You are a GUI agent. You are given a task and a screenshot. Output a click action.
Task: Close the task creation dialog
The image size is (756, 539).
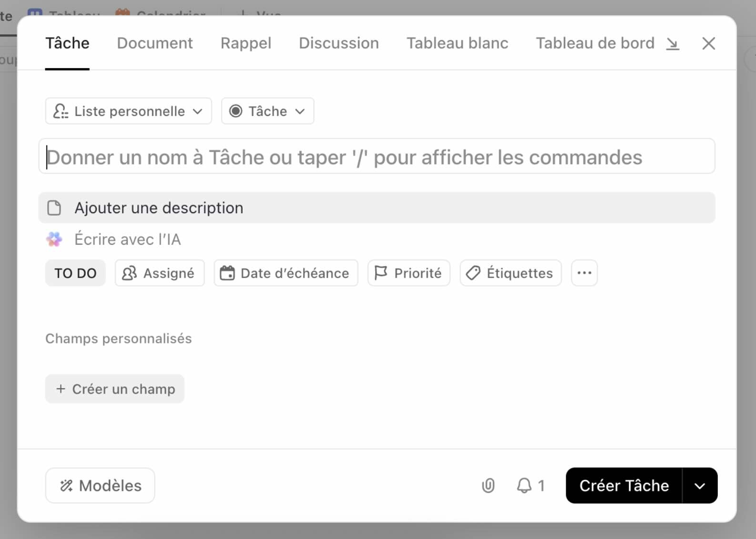[709, 43]
